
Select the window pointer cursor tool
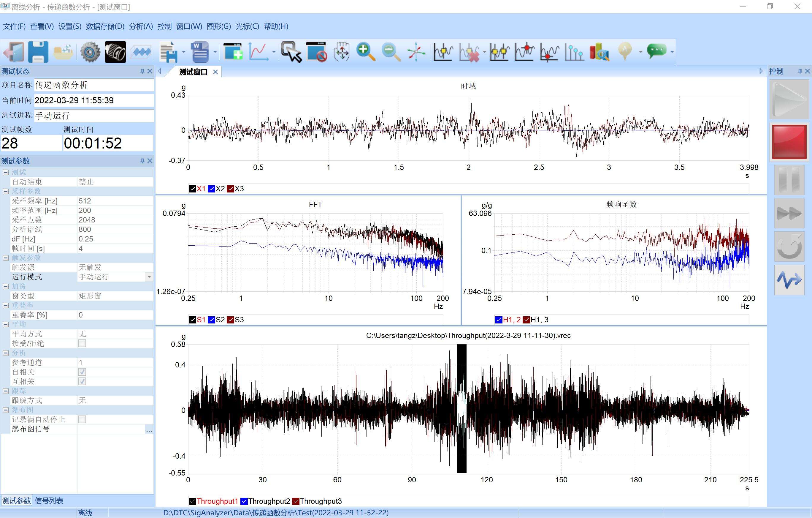(291, 52)
